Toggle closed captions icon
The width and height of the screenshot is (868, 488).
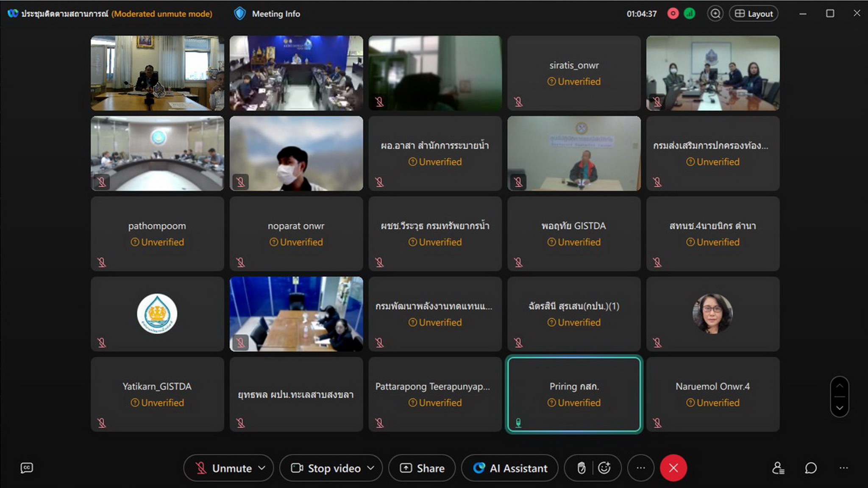pyautogui.click(x=27, y=468)
